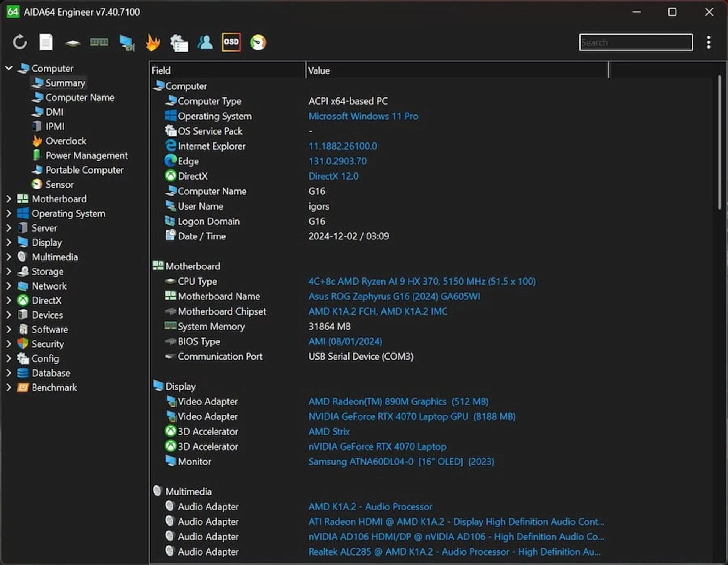Toggle the OSD panel icon
Image resolution: width=728 pixels, height=565 pixels.
point(231,42)
